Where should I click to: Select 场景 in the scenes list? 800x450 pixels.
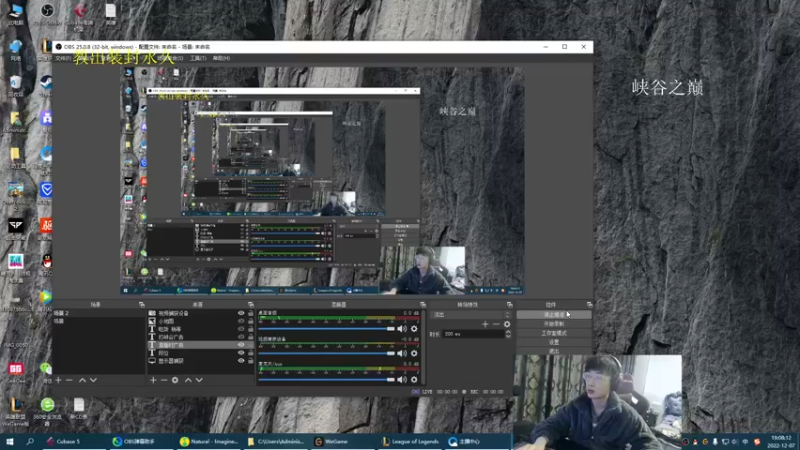pos(98,321)
